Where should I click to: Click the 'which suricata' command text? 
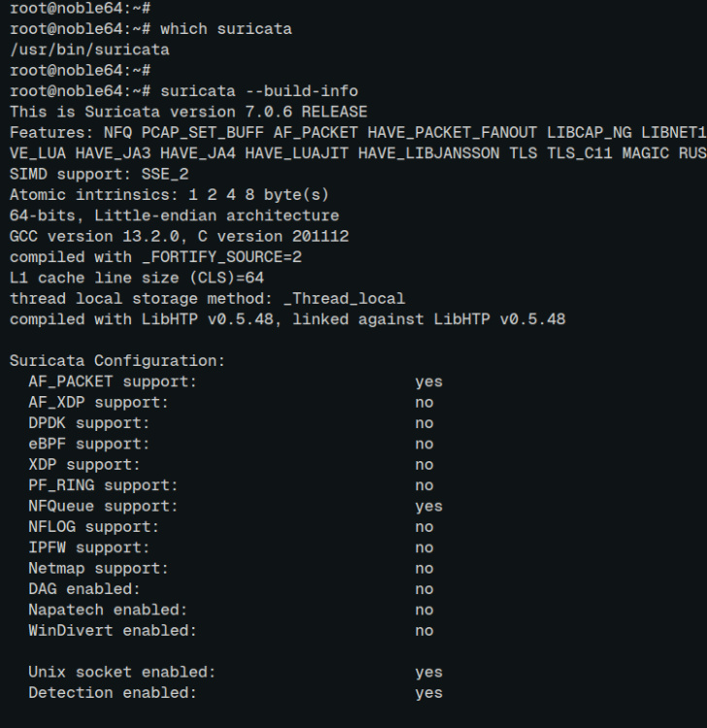225,29
